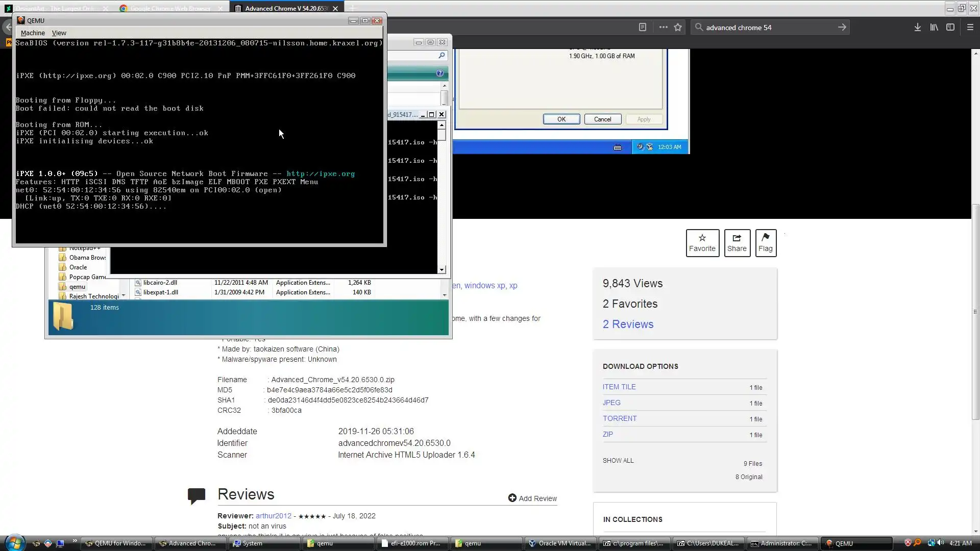Viewport: 980px width, 551px height.
Task: Open View menu in QEMU
Action: coord(59,33)
